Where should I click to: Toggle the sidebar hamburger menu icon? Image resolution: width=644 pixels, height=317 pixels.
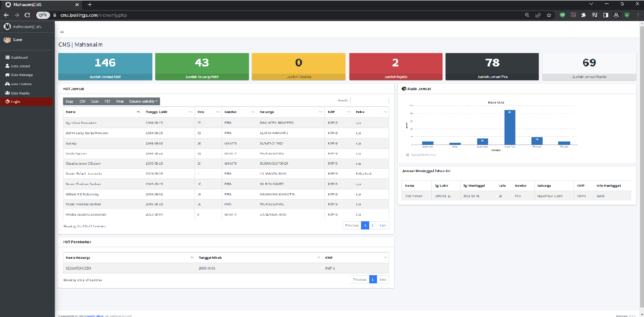point(62,31)
